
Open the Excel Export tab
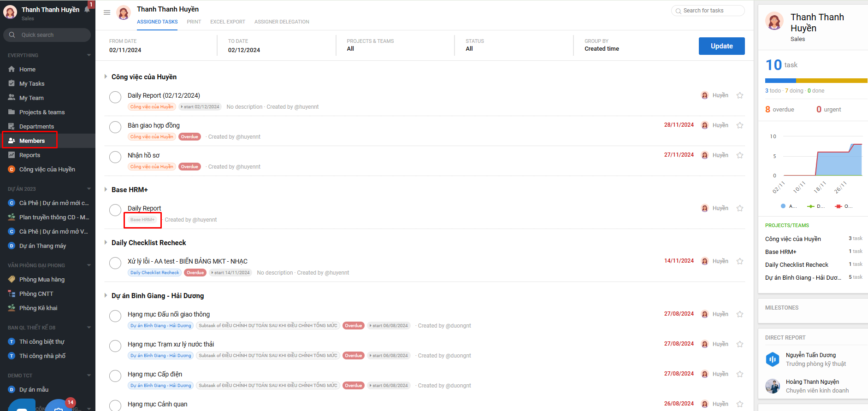[x=228, y=22]
